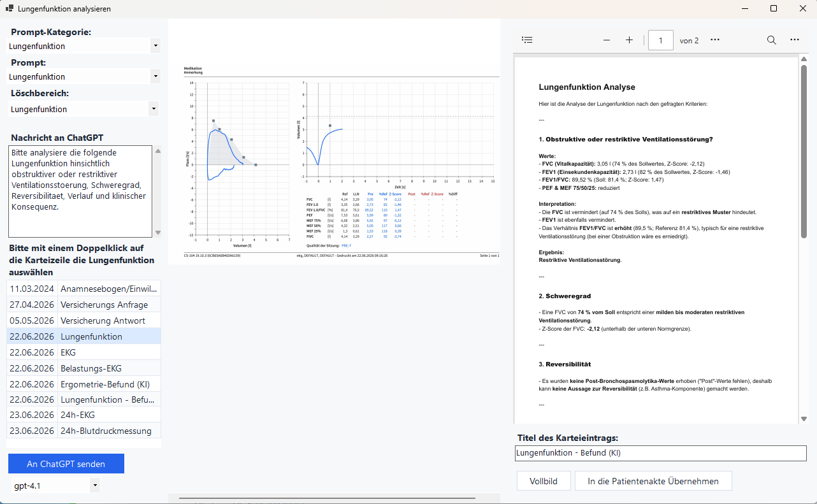
Task: Click the '3. Reversibilität' heading in PDF
Action: [565, 364]
